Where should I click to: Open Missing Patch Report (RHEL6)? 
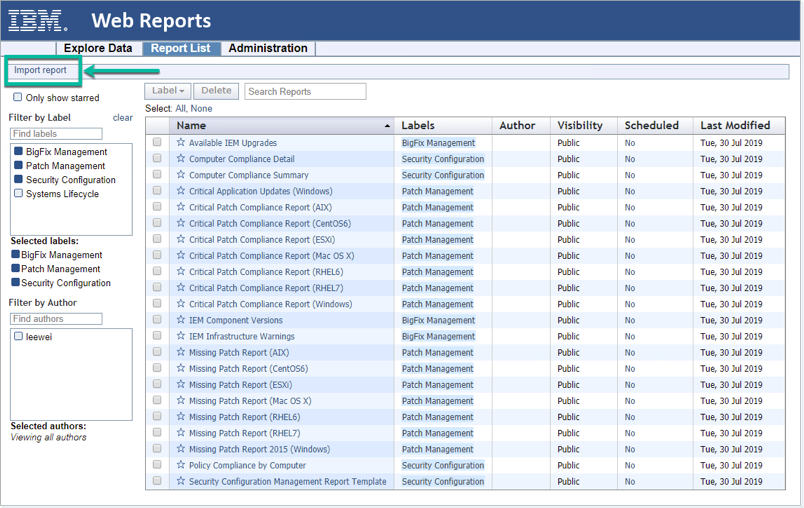(245, 417)
